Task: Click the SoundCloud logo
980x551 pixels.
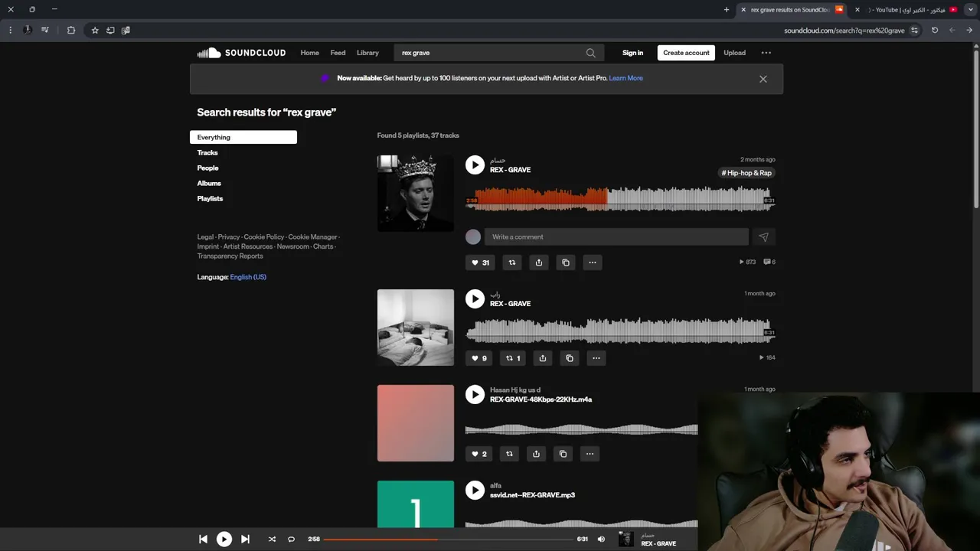Action: point(241,53)
